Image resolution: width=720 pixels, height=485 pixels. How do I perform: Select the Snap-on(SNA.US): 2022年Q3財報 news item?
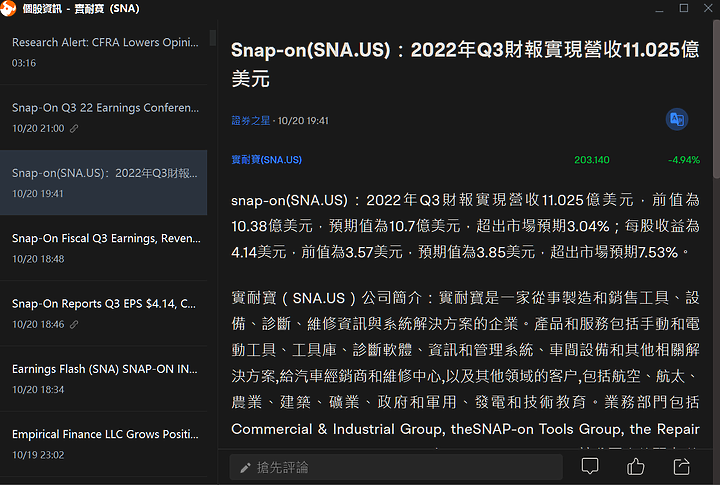point(104,182)
